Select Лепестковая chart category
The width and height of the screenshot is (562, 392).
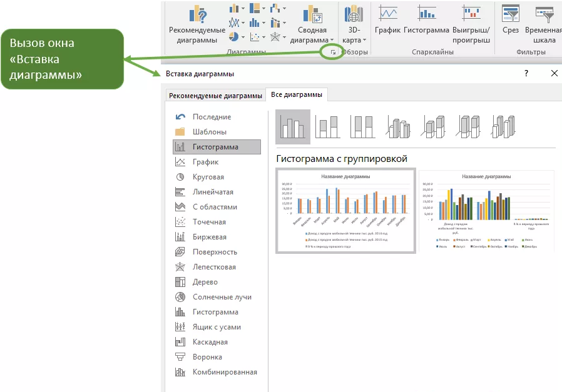[217, 267]
